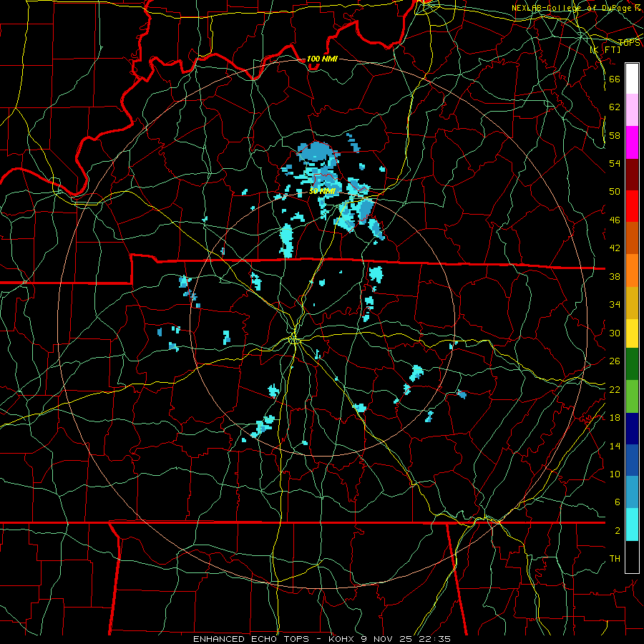The width and height of the screenshot is (644, 644).
Task: Click the '54' legend value
Action: click(615, 163)
